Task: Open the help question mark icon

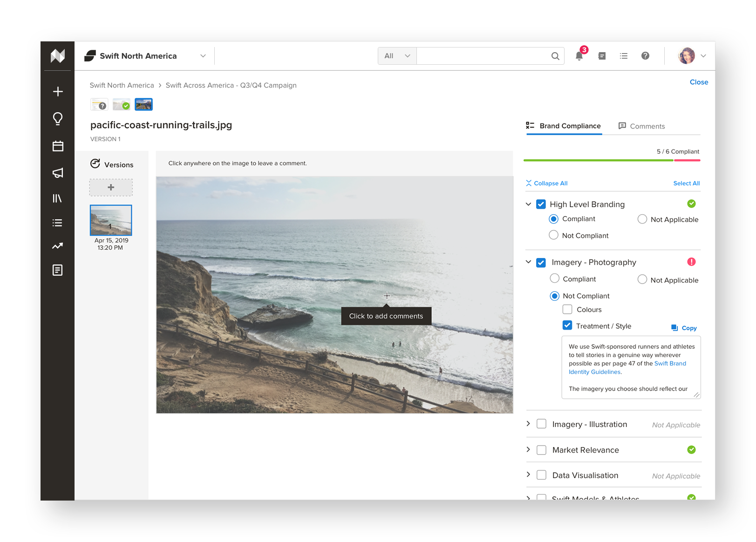Action: pos(645,56)
